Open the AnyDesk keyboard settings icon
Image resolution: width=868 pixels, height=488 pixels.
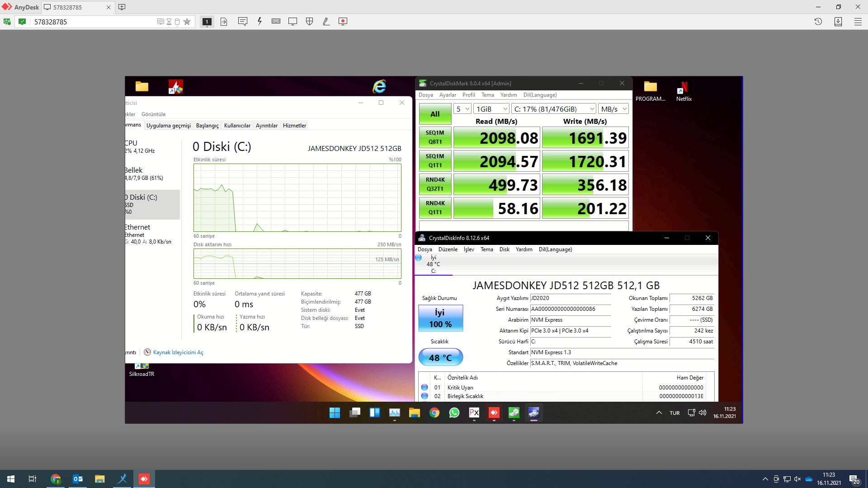click(276, 21)
